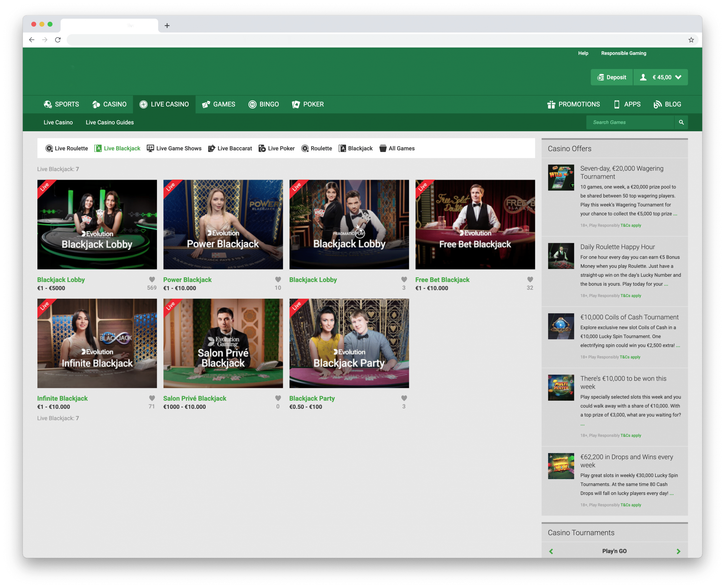
Task: Open the SPORTS section
Action: [61, 104]
